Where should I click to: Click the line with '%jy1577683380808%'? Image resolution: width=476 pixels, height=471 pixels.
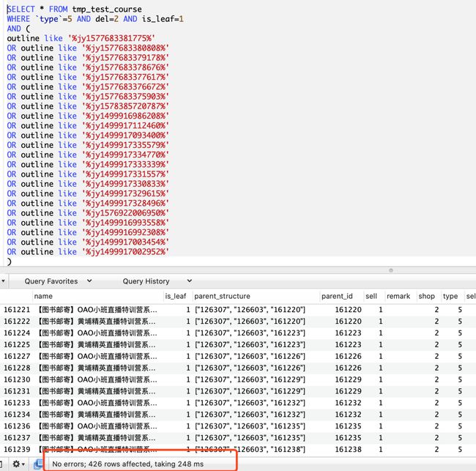88,48
